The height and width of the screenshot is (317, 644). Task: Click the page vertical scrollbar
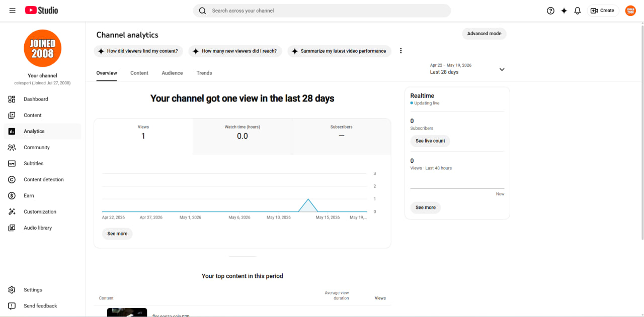click(642, 132)
